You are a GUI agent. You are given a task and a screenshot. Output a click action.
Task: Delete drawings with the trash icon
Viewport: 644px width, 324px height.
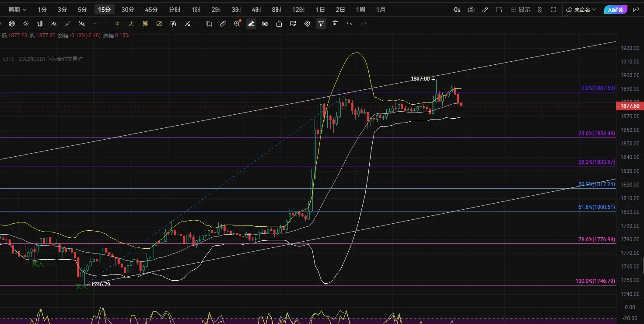[335, 24]
